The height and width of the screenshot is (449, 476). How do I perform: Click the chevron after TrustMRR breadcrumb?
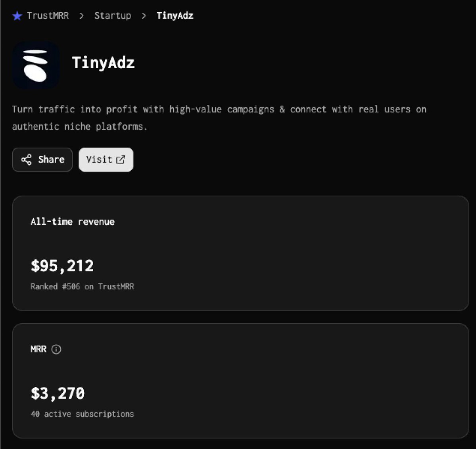click(81, 16)
